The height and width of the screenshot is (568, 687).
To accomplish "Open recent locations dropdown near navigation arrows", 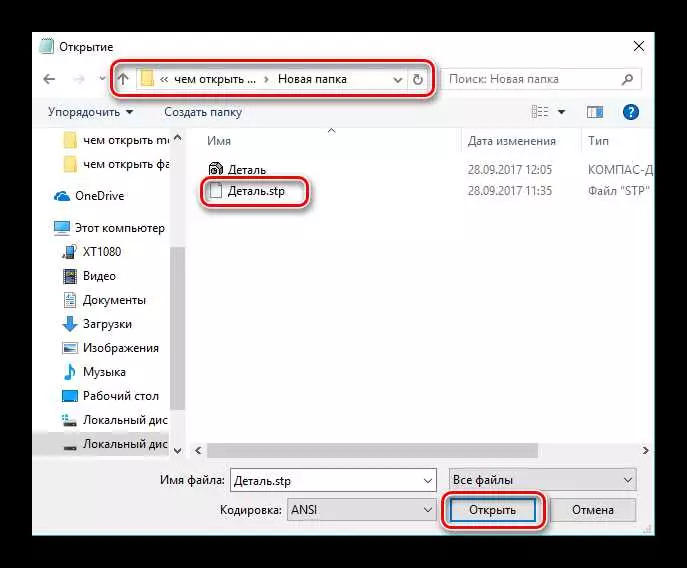I will tap(103, 79).
